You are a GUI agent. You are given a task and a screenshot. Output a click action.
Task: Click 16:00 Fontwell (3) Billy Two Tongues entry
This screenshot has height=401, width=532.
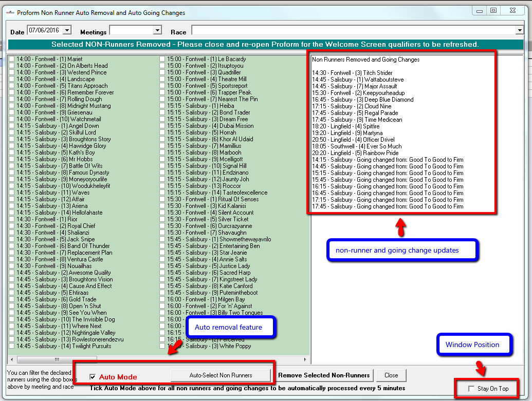pyautogui.click(x=215, y=313)
